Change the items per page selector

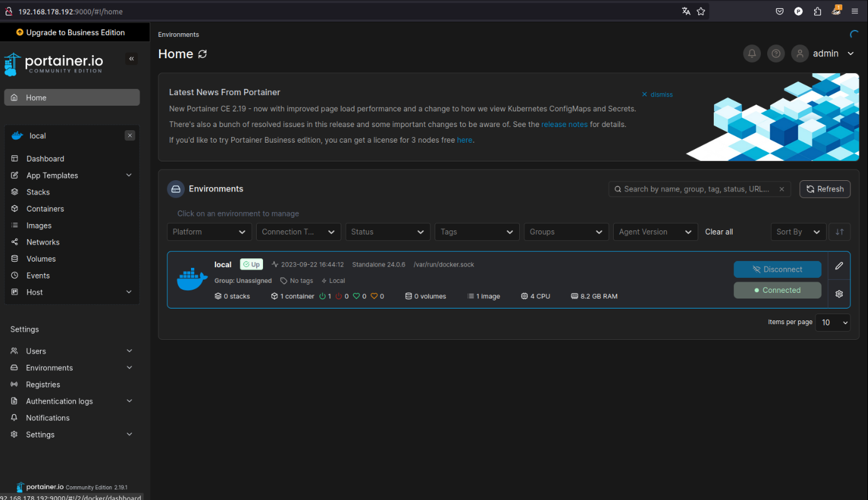click(x=832, y=323)
